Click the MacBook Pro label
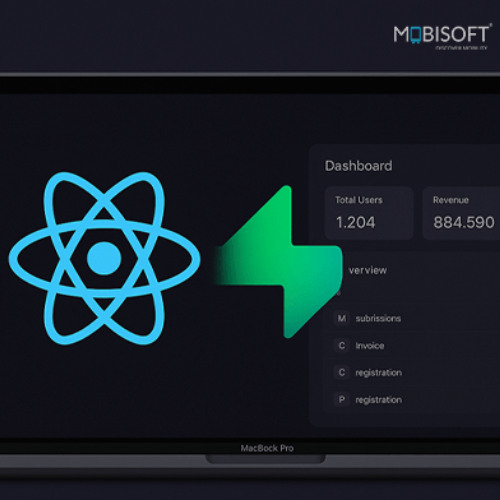 267,448
